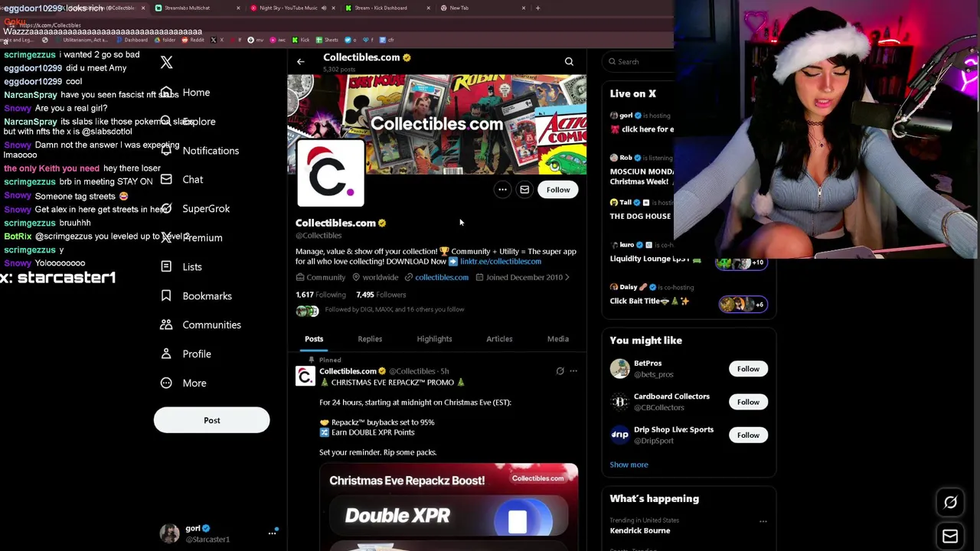The width and height of the screenshot is (980, 551).
Task: Go back using the arrow beside Collectibles.com
Action: (x=301, y=61)
